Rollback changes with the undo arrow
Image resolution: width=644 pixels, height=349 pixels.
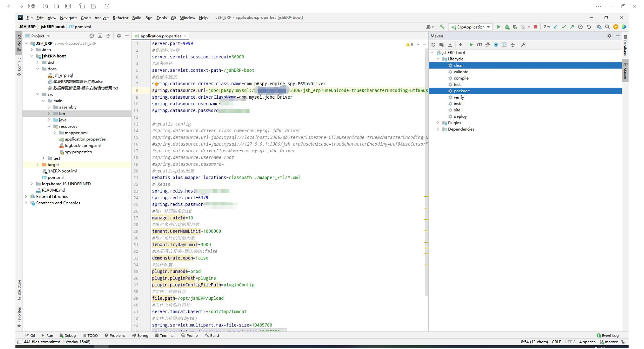589,27
